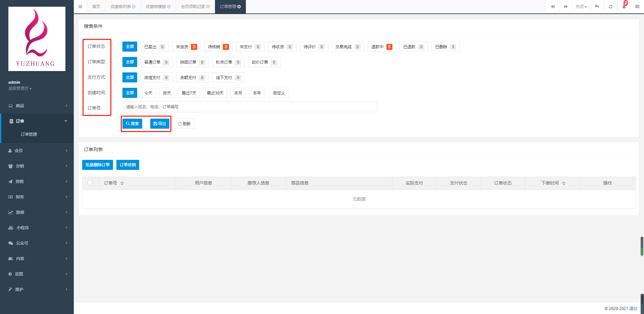Filter creation time by 最近7天

(x=189, y=93)
